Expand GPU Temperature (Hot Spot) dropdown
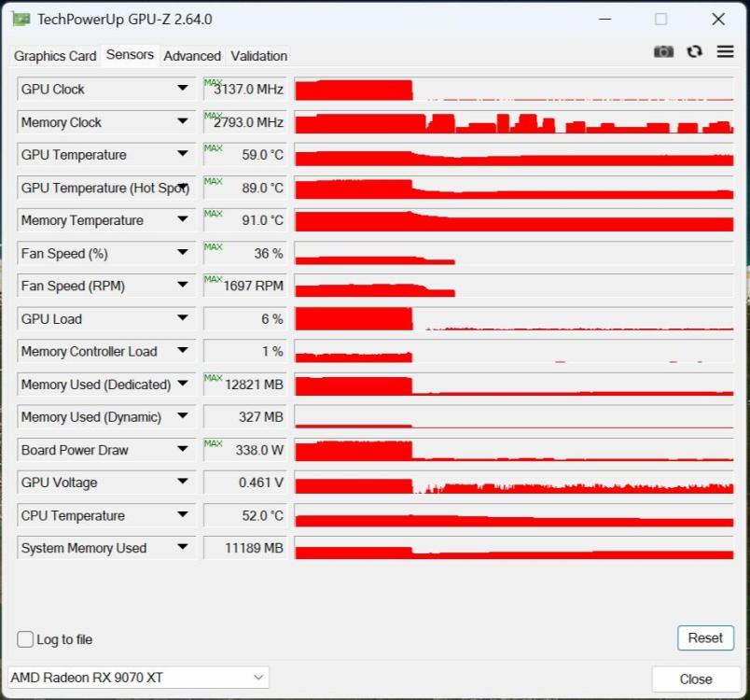 [x=182, y=187]
